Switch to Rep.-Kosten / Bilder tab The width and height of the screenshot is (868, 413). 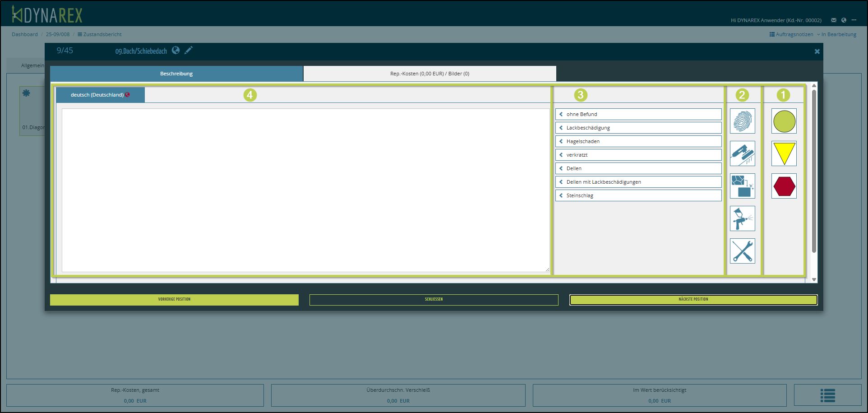[429, 74]
